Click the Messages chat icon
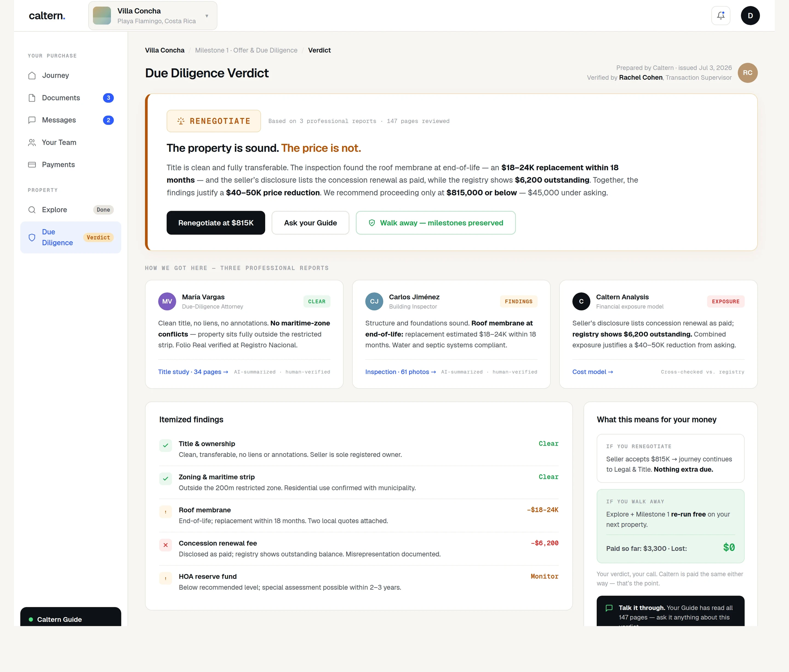 32,120
